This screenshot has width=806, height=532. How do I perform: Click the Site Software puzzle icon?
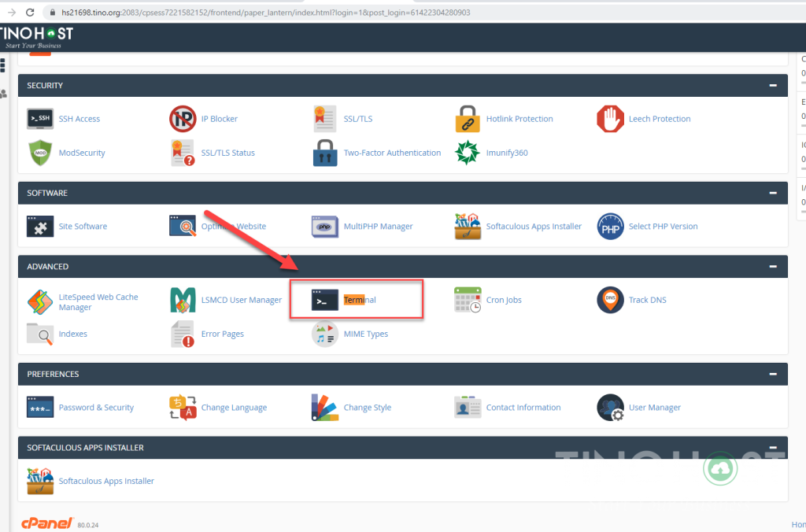(40, 226)
